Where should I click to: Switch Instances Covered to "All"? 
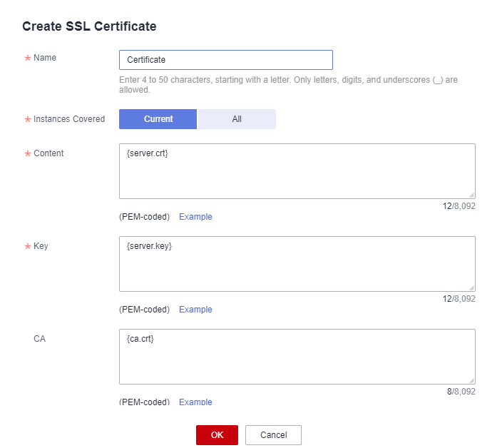(237, 119)
